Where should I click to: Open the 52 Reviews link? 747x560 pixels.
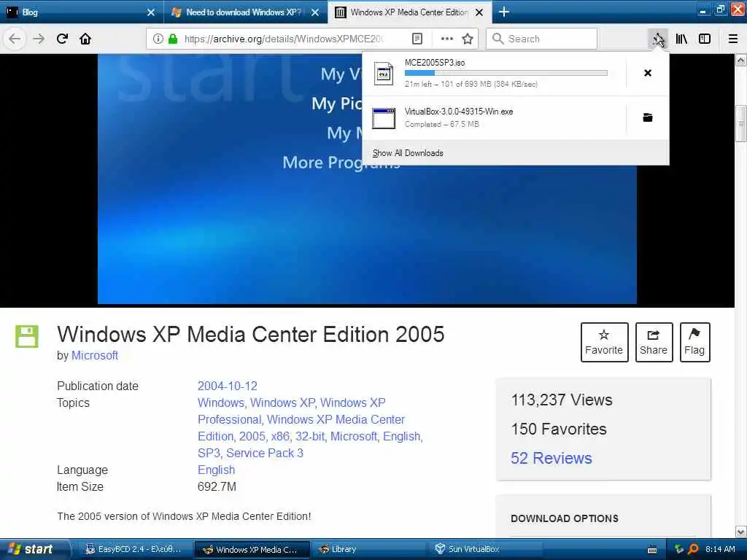(x=551, y=458)
